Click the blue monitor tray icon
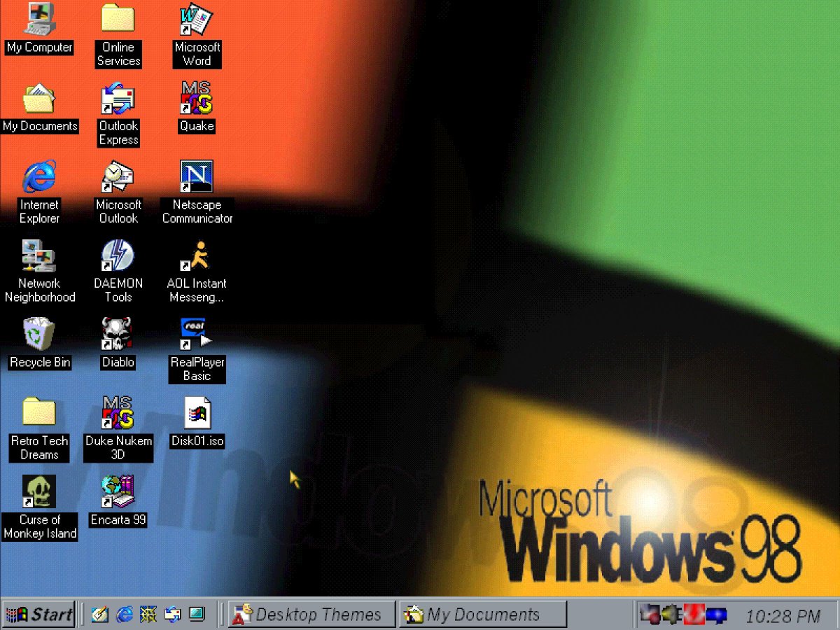The height and width of the screenshot is (630, 840). click(x=716, y=616)
